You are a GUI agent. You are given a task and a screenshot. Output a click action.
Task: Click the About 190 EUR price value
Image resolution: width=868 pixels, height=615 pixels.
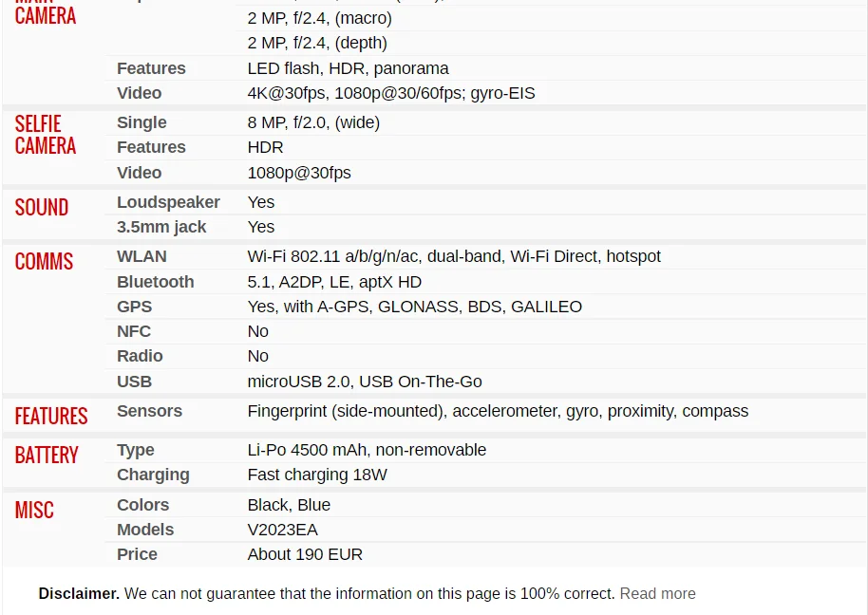305,554
